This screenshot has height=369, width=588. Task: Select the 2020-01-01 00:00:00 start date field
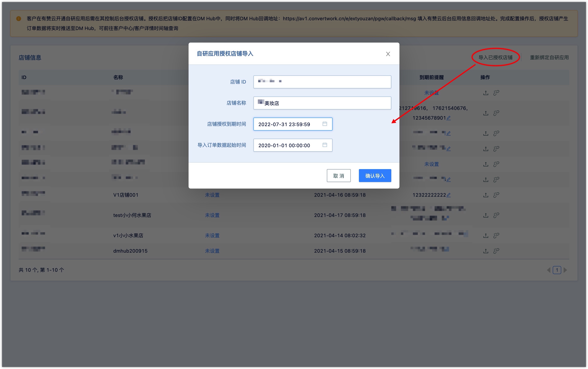pos(293,145)
